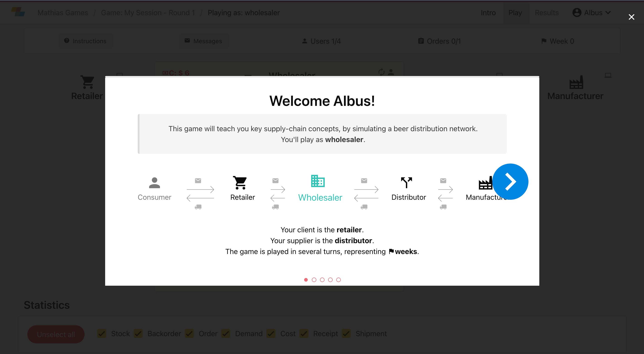Screen dimensions: 644x354
Task: Click the Unselect all button
Action: pyautogui.click(x=56, y=334)
